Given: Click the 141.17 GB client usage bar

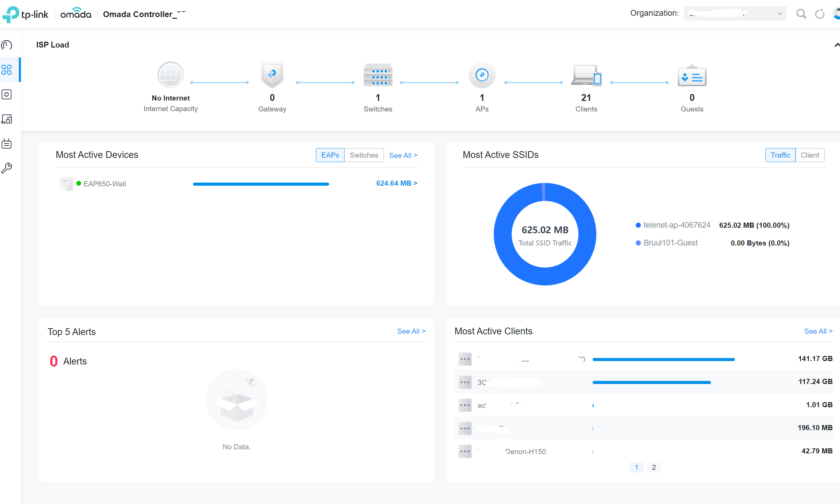Looking at the screenshot, I should [663, 359].
